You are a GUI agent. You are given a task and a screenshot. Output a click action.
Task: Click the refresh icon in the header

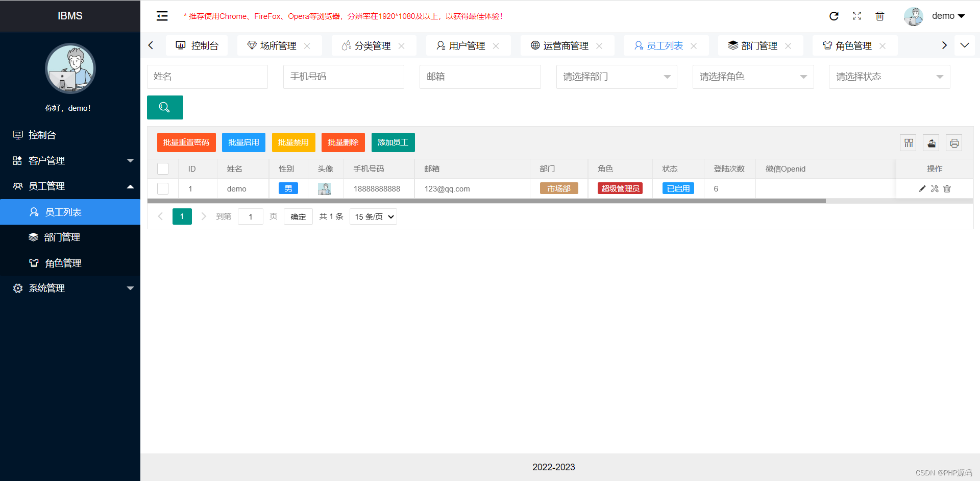834,16
